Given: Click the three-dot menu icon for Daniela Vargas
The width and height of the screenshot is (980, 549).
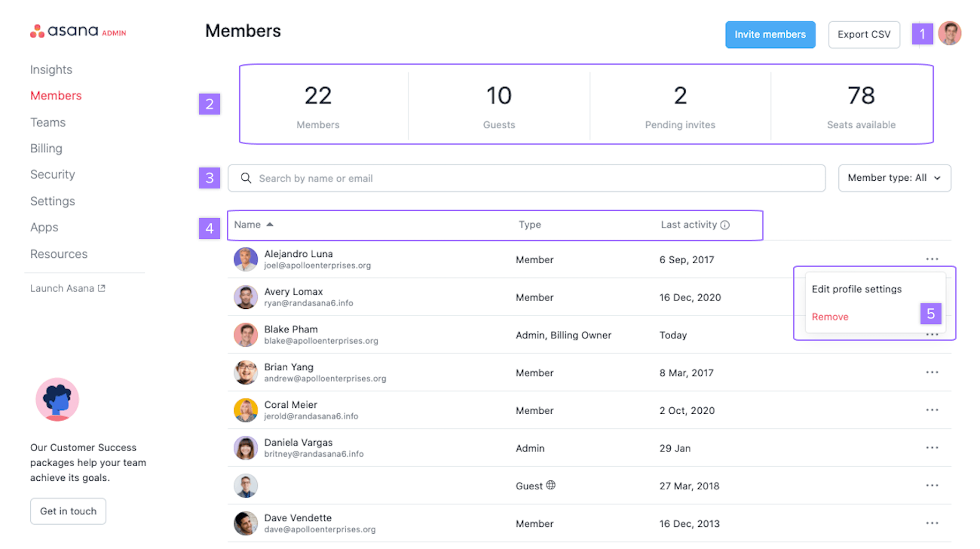Looking at the screenshot, I should click(932, 447).
